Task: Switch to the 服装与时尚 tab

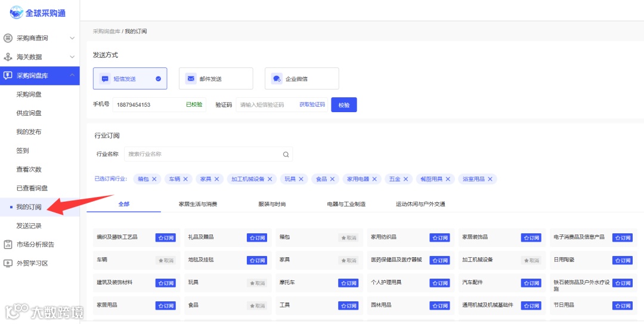Action: (x=272, y=204)
